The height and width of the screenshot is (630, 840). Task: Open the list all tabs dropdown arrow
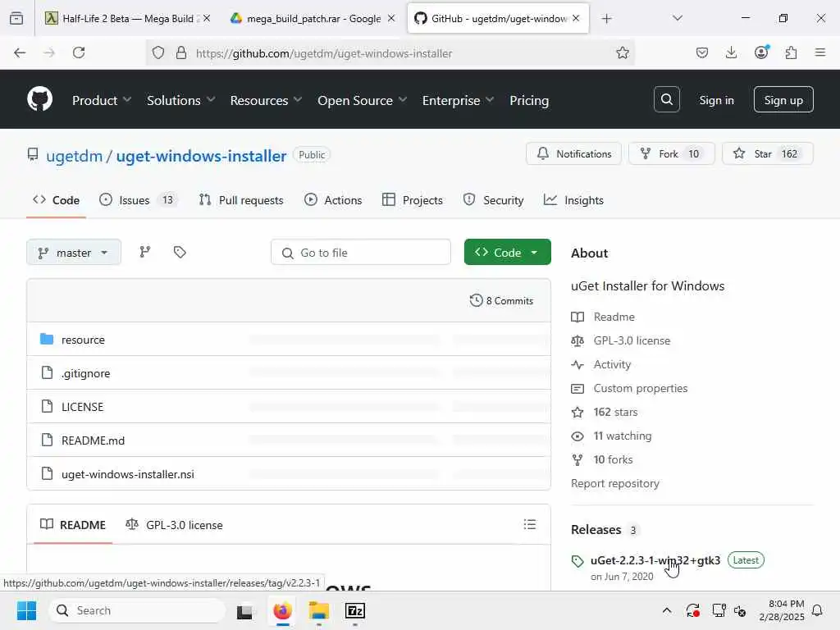click(678, 19)
